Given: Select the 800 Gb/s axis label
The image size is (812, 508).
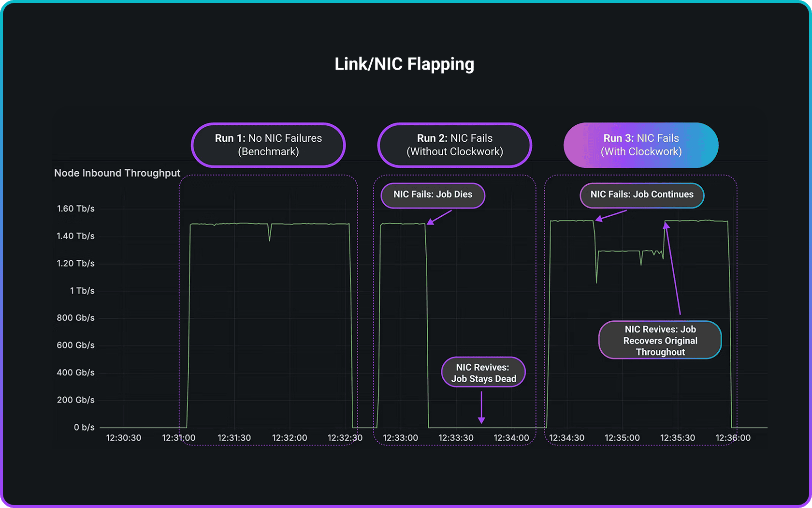Looking at the screenshot, I should tap(76, 318).
